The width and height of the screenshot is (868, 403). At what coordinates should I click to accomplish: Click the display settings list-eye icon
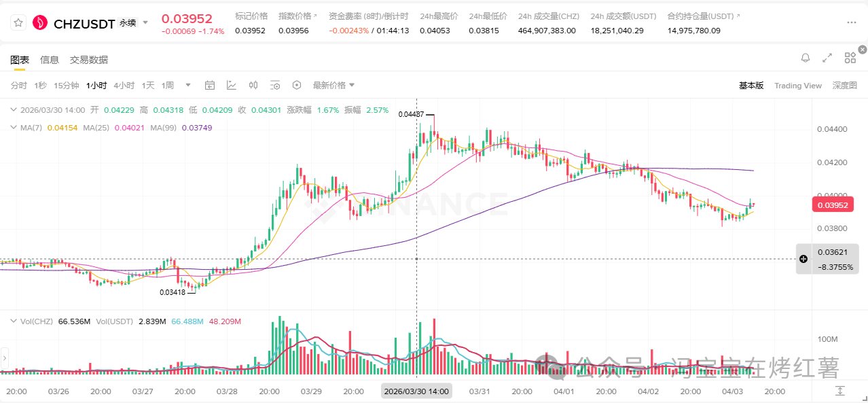(x=275, y=85)
